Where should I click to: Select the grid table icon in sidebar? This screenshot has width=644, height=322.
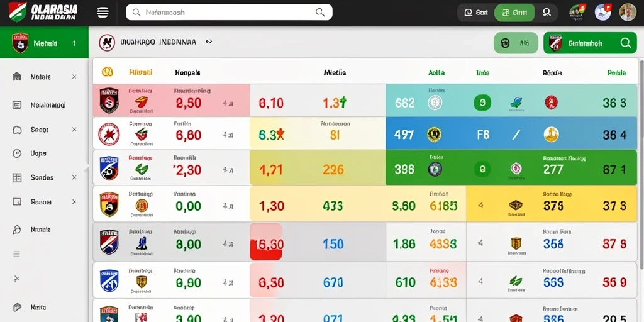coord(17,178)
